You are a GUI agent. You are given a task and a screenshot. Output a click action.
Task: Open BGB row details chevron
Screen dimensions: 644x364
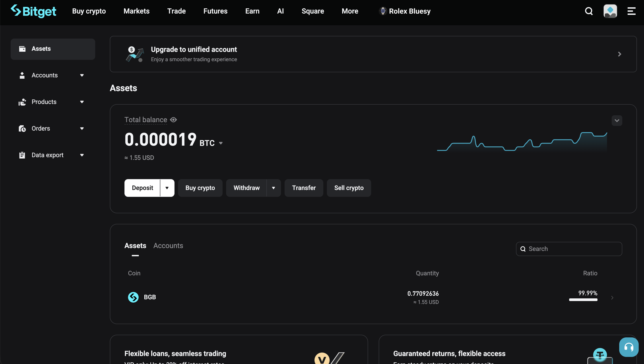click(x=612, y=298)
